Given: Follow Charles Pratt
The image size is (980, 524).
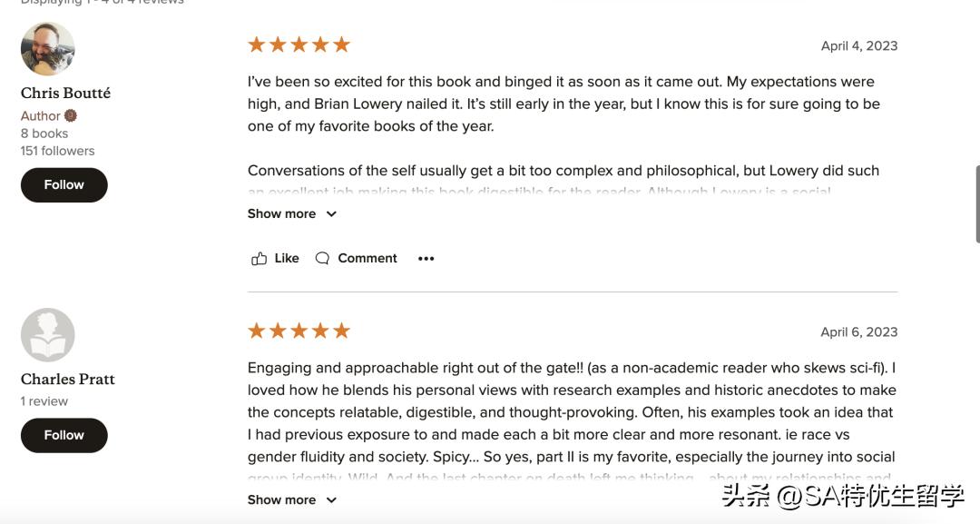Looking at the screenshot, I should (64, 436).
